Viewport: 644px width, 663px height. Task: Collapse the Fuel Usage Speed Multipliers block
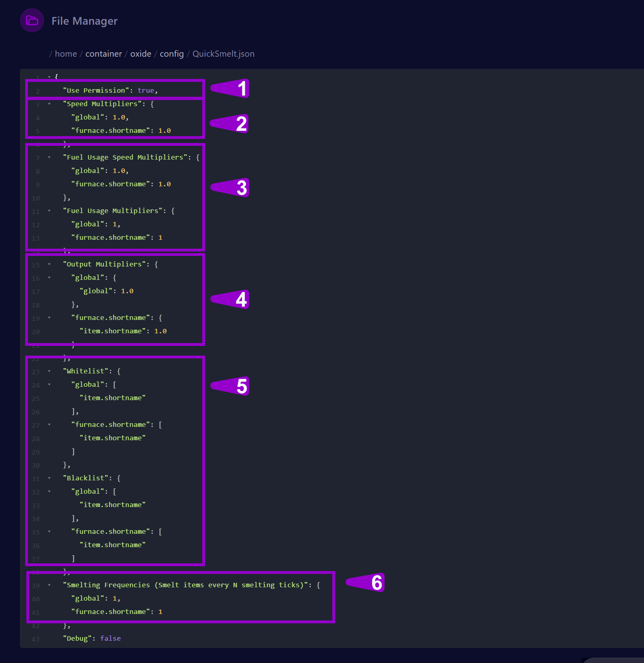pyautogui.click(x=49, y=157)
